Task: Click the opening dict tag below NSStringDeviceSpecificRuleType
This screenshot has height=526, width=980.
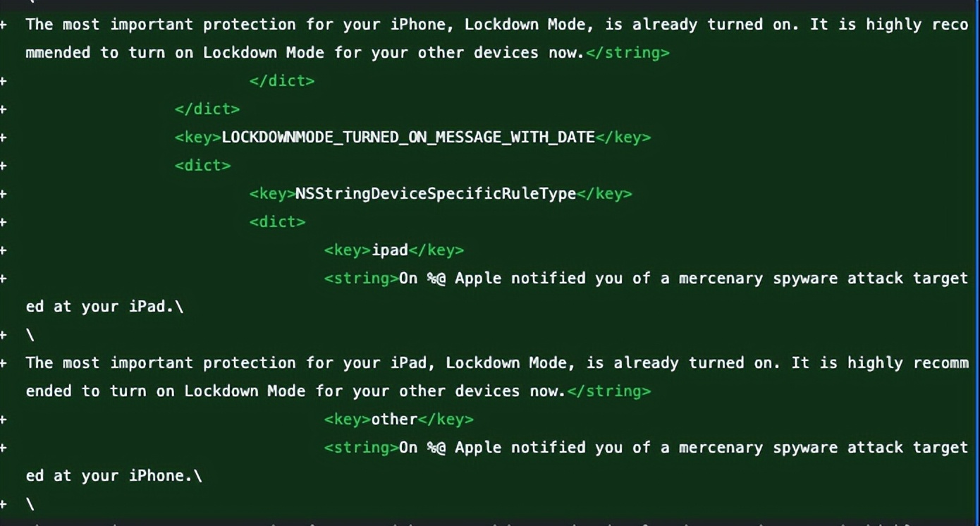Action: (x=277, y=221)
